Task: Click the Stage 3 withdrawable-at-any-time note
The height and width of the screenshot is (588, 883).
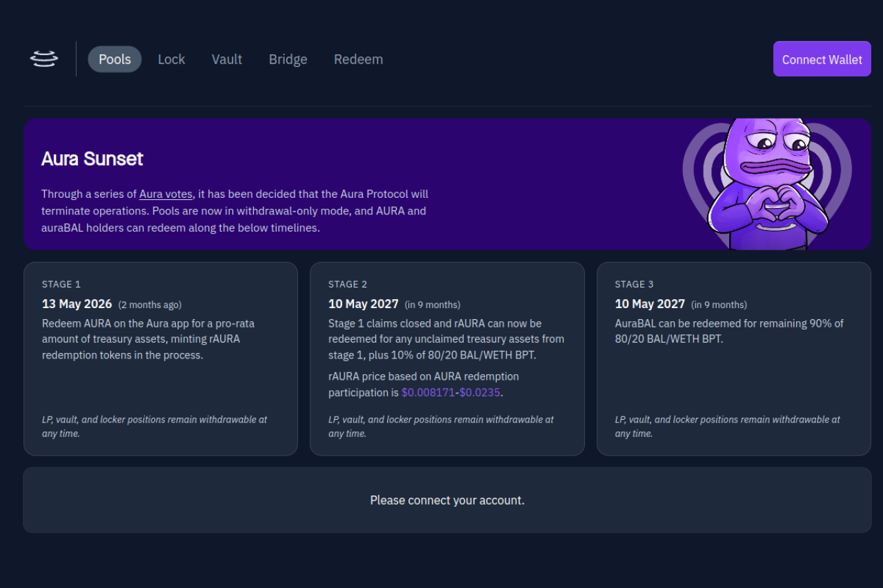Action: coord(727,427)
